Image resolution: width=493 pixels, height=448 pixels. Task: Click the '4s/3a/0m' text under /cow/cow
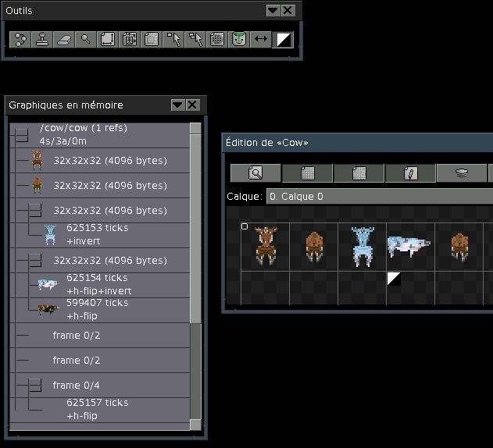point(63,141)
